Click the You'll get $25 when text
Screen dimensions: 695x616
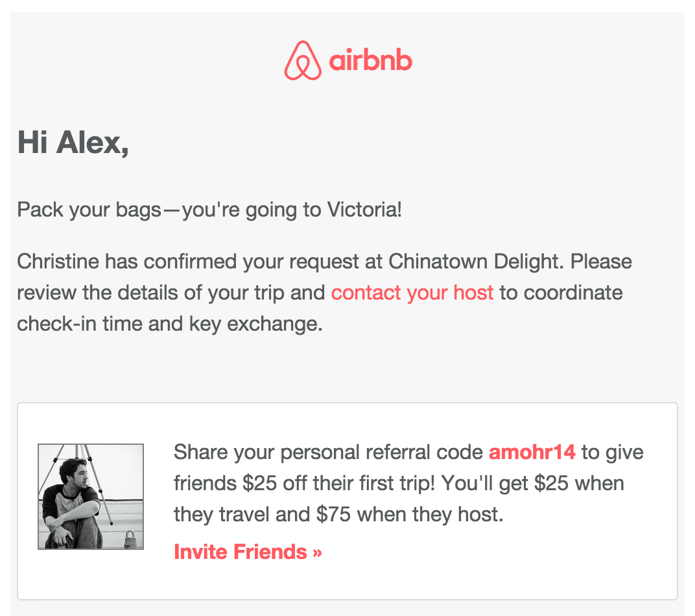(x=533, y=484)
